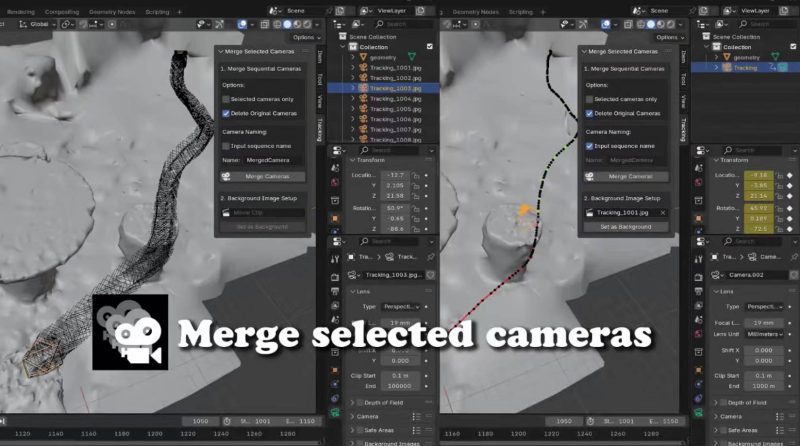Click Location X value -12.7 in left window
The image size is (800, 446).
tap(395, 175)
